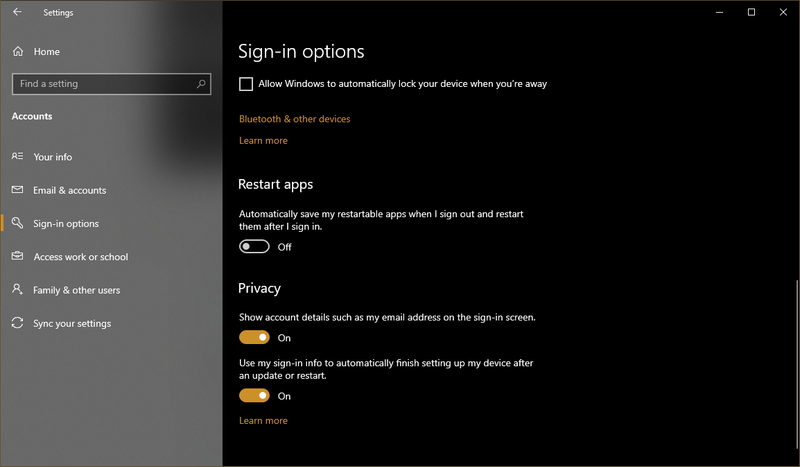
Task: Click the Access work or school briefcase icon
Action: tap(17, 256)
